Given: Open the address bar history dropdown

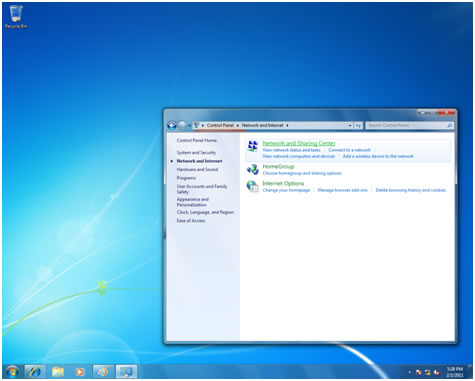Looking at the screenshot, I should pyautogui.click(x=350, y=126).
